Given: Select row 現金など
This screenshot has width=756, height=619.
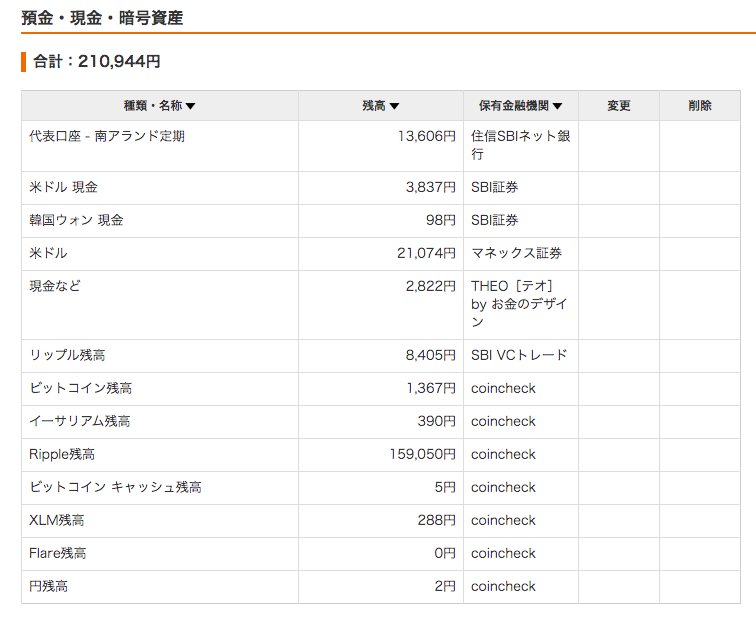Looking at the screenshot, I should tap(381, 305).
